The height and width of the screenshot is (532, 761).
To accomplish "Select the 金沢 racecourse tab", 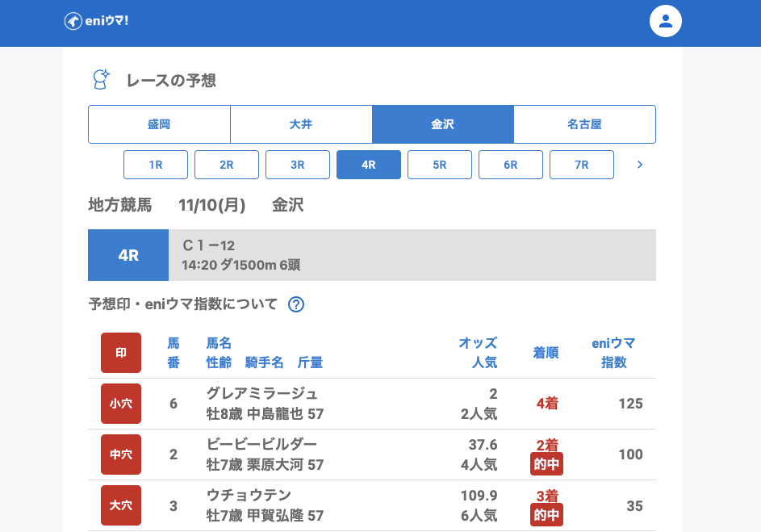I will [443, 124].
